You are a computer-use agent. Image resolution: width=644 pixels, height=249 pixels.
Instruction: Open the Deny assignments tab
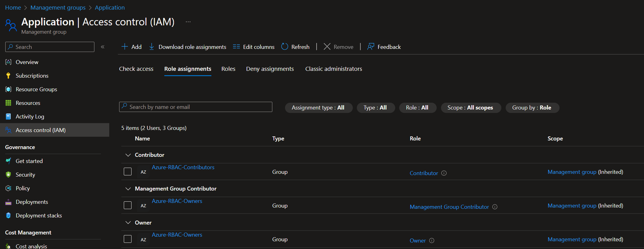(x=270, y=69)
